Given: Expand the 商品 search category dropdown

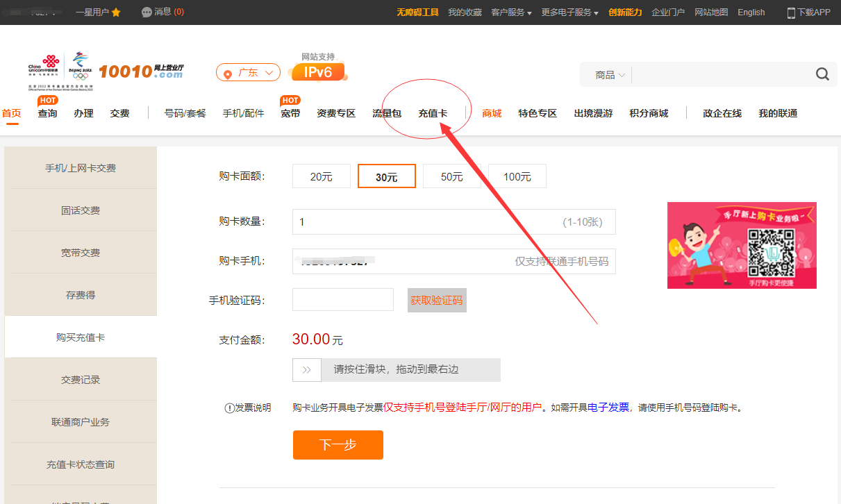Looking at the screenshot, I should tap(610, 75).
